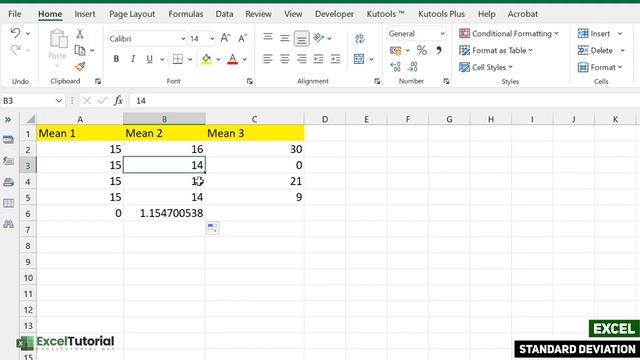Switch to the Page Layout tab

pos(132,14)
